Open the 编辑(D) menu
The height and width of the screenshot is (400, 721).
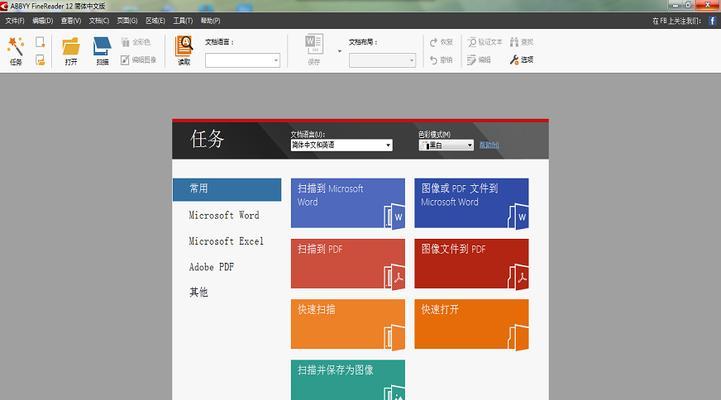(x=43, y=21)
